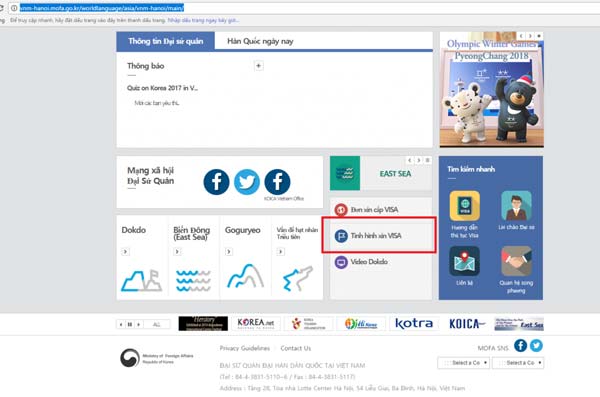
Task: Click the MOFA SNS Facebook icon
Action: click(520, 345)
